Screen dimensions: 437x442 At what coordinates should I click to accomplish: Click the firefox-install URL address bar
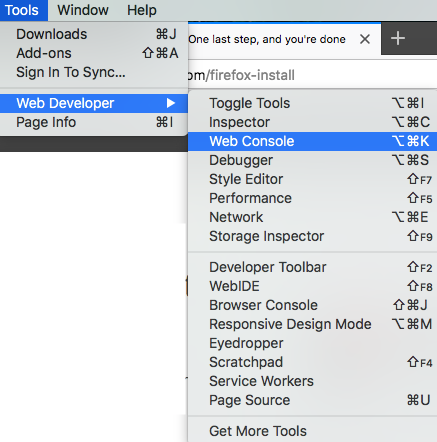coord(312,75)
